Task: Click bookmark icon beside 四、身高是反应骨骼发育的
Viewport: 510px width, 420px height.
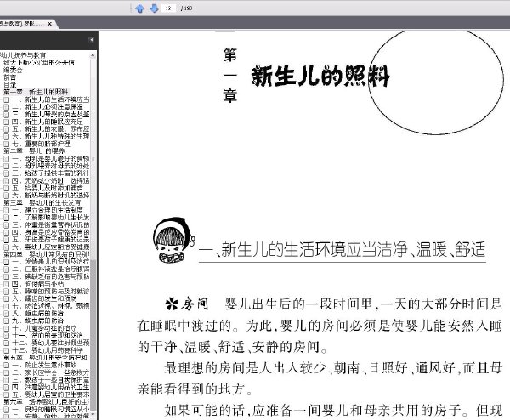Action: point(7,232)
